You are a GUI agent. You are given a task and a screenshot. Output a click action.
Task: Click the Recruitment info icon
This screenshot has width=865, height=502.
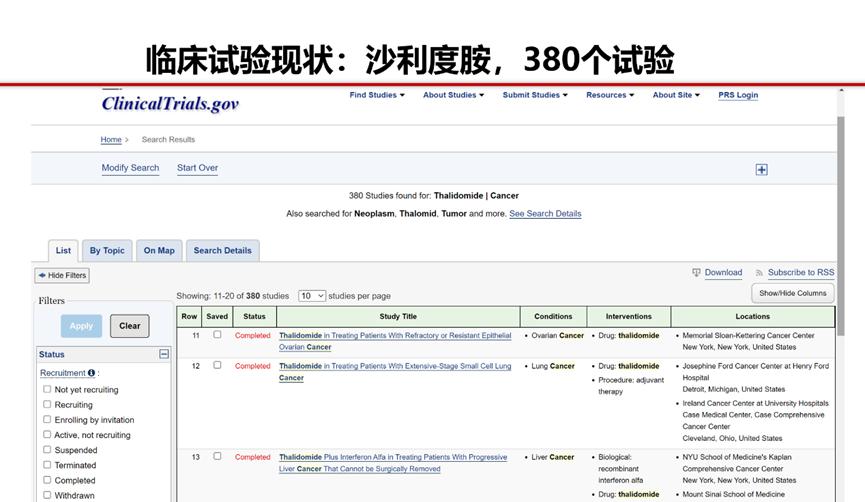click(91, 373)
